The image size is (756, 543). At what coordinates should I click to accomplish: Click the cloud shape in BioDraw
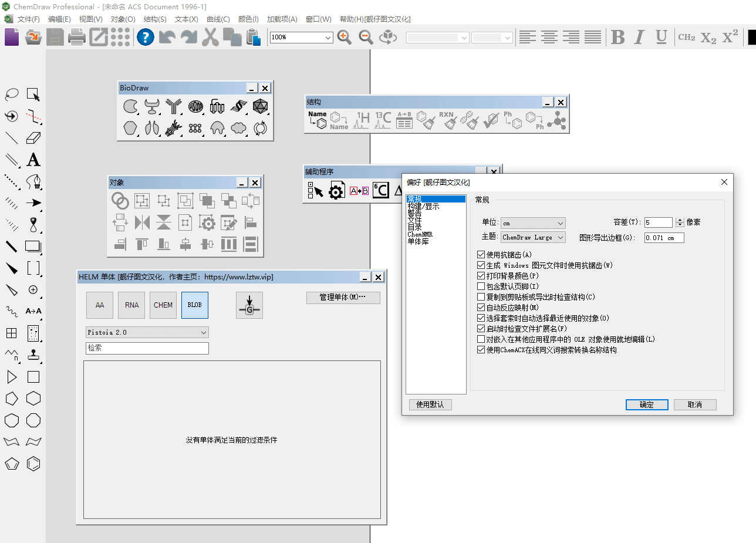tap(239, 128)
